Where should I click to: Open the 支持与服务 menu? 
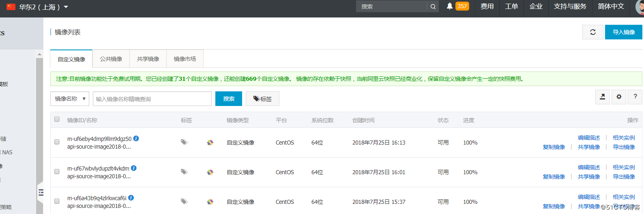click(x=570, y=6)
